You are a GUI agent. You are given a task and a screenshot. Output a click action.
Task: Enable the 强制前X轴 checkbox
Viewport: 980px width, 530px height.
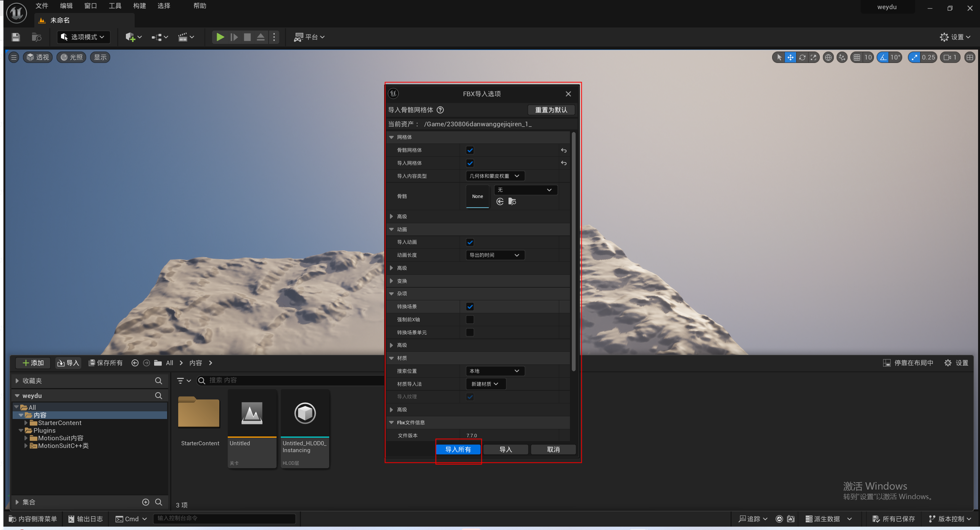470,320
